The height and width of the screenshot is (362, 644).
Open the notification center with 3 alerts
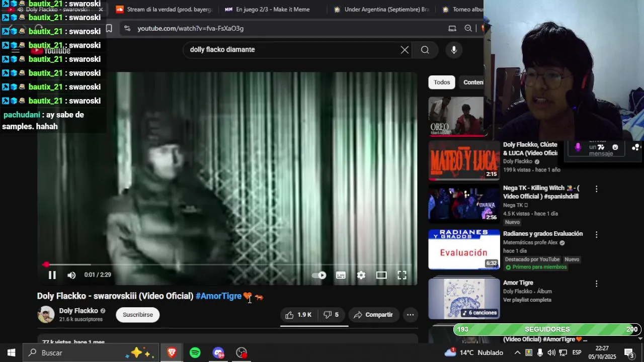coord(629,353)
